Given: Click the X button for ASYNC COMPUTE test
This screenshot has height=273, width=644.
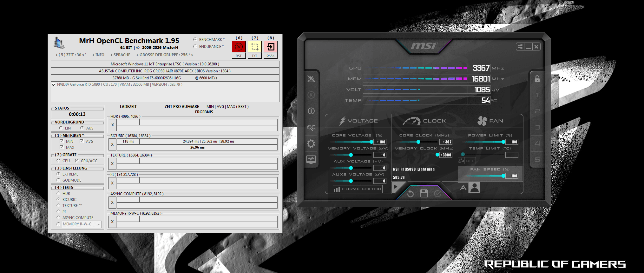Looking at the screenshot, I should tap(113, 203).
